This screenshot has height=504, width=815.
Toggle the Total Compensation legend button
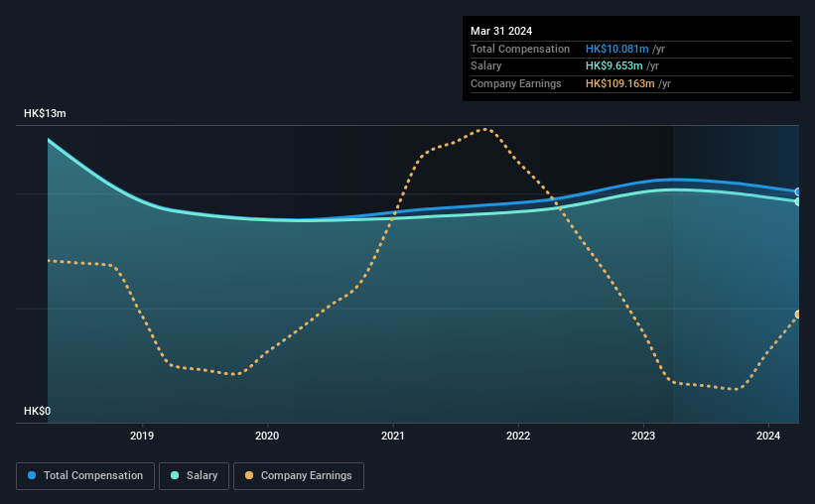click(85, 476)
